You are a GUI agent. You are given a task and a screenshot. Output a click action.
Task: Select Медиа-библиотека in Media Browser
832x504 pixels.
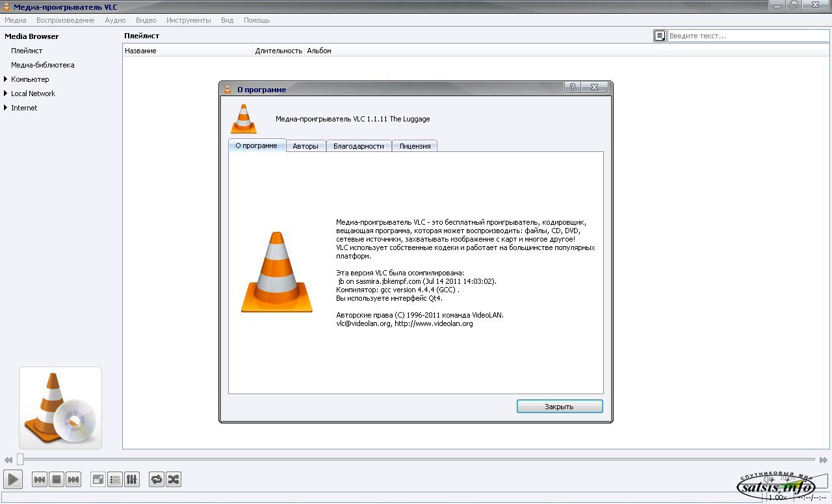click(x=42, y=65)
